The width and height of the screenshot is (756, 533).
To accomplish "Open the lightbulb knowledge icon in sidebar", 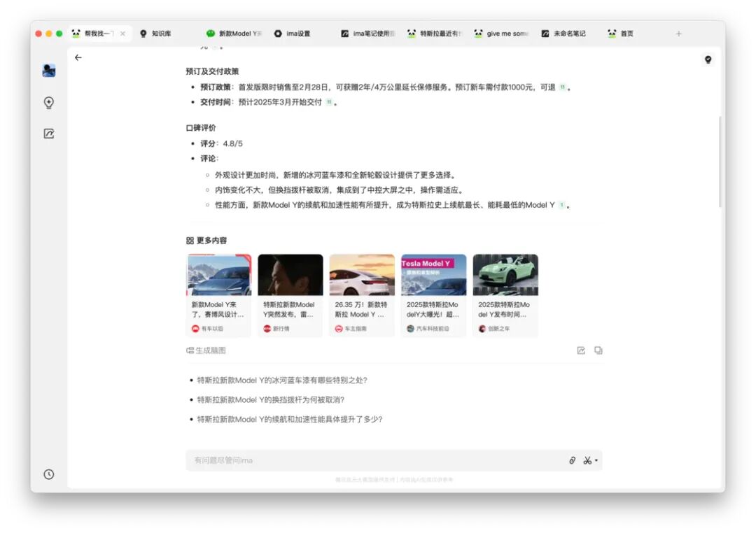I will click(49, 103).
